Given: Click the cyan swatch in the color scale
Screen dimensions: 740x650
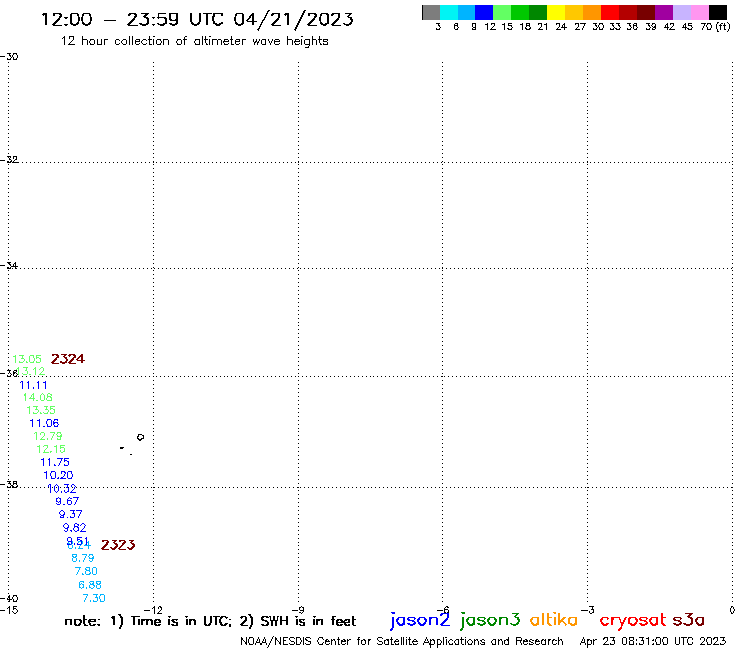Looking at the screenshot, I should (x=449, y=12).
